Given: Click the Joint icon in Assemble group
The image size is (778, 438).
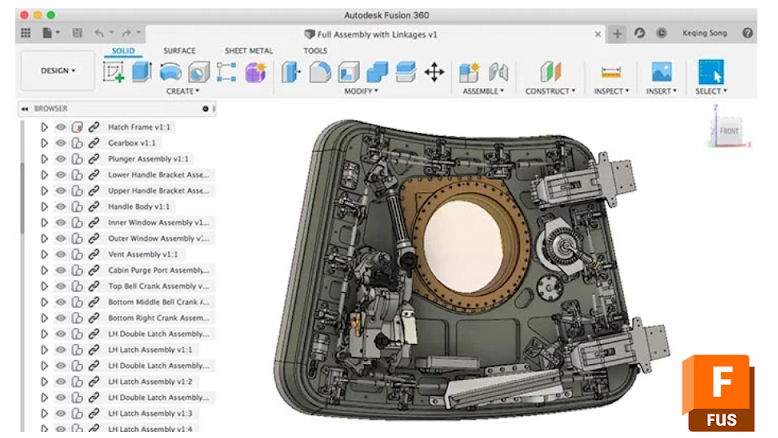Looking at the screenshot, I should [498, 72].
